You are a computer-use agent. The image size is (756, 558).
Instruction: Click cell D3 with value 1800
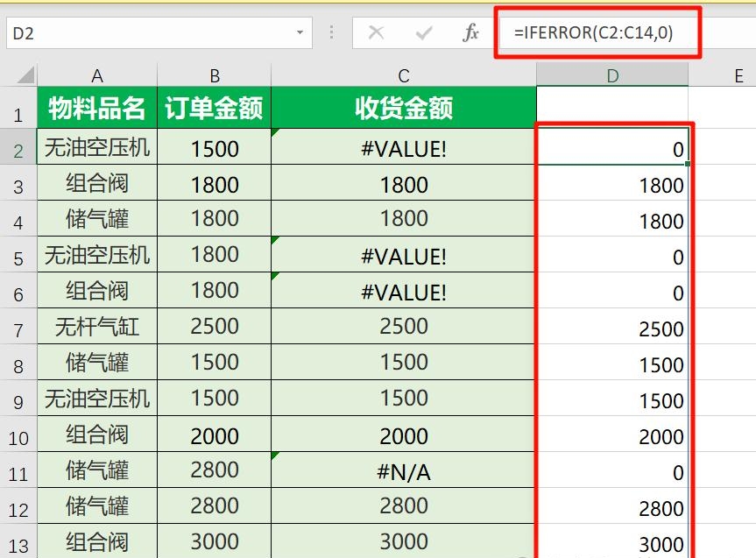[x=612, y=183]
